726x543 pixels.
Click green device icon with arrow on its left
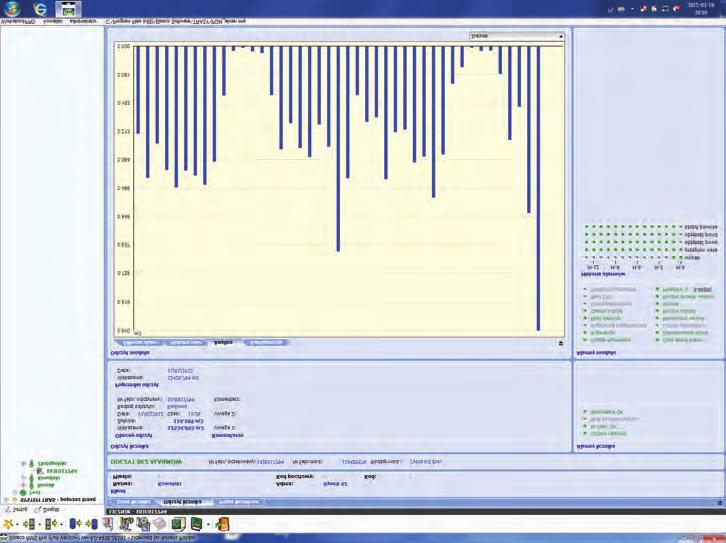tap(29, 524)
